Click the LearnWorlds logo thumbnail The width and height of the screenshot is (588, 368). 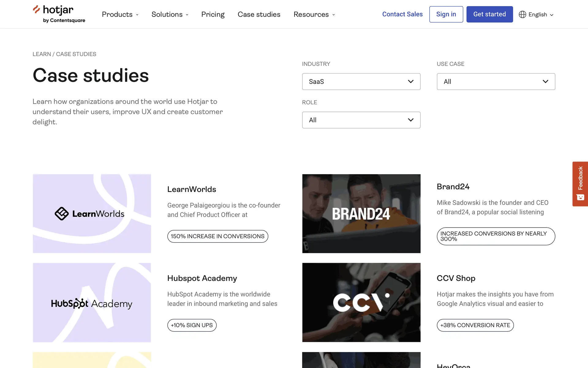click(92, 213)
